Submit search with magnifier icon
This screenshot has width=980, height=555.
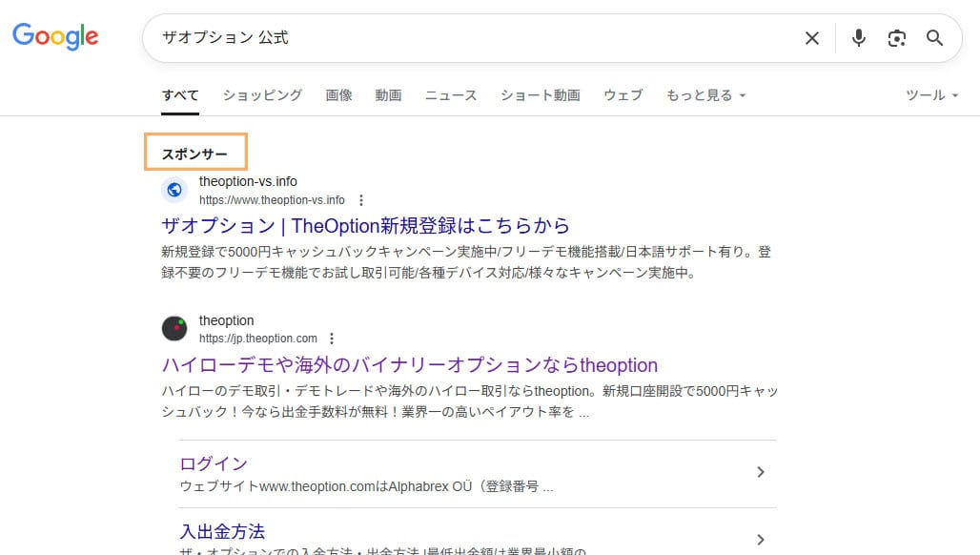pyautogui.click(x=934, y=38)
